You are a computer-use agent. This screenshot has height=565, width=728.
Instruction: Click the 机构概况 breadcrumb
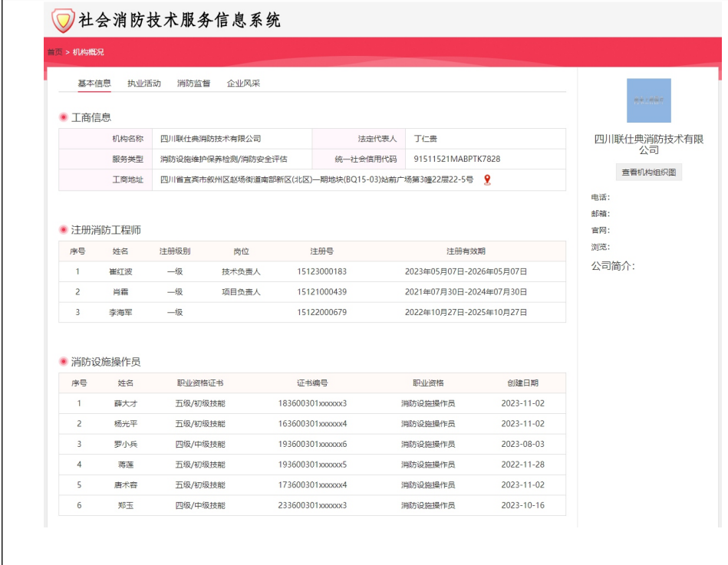[x=88, y=52]
